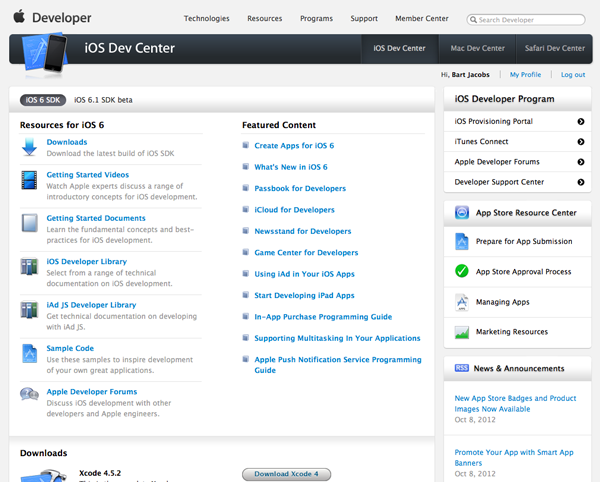Click arrow beside Apple Developer Forums in sidebar
600x482 pixels.
pyautogui.click(x=580, y=162)
